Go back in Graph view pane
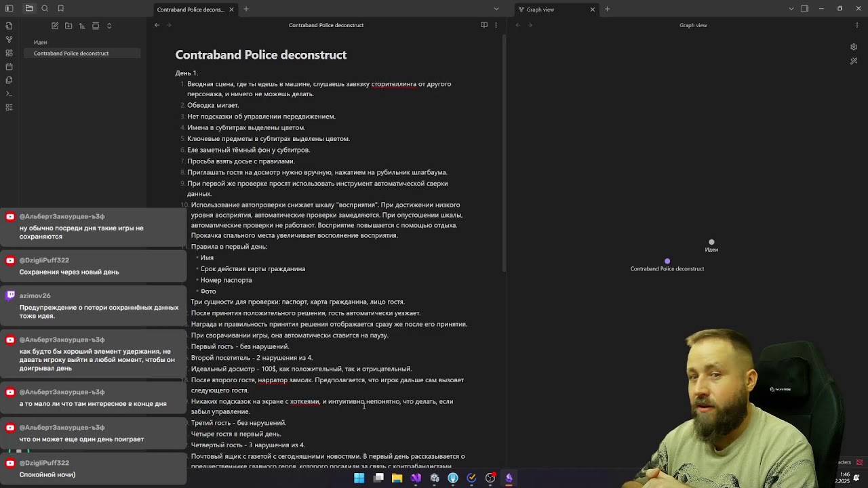Image resolution: width=868 pixels, height=488 pixels. tap(518, 25)
